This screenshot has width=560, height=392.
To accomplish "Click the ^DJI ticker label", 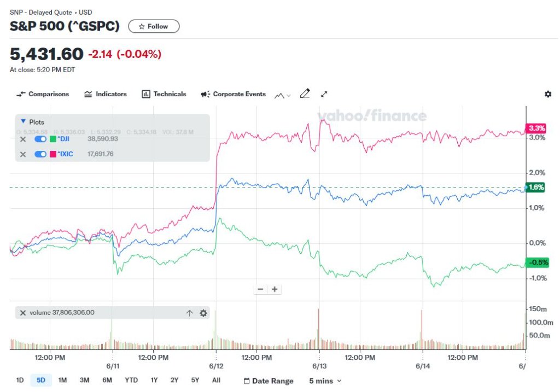I will (63, 139).
